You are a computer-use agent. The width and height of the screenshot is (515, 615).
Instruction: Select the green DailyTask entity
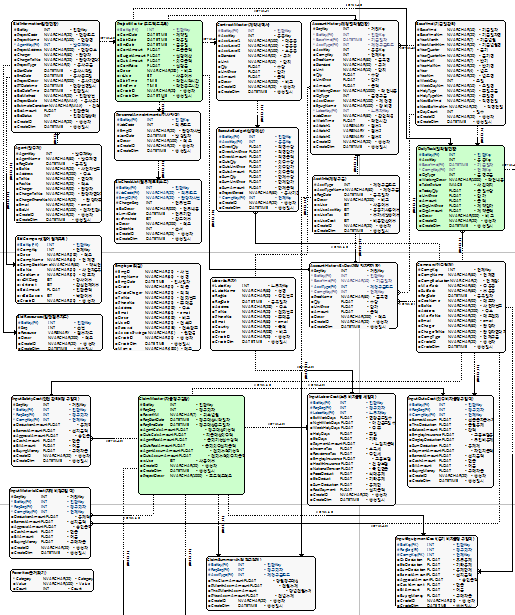460,188
